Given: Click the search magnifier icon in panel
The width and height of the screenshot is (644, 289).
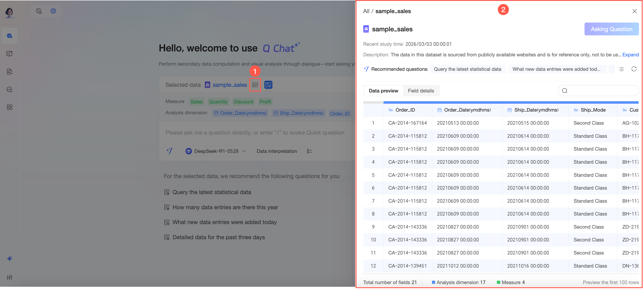Looking at the screenshot, I should tap(565, 91).
